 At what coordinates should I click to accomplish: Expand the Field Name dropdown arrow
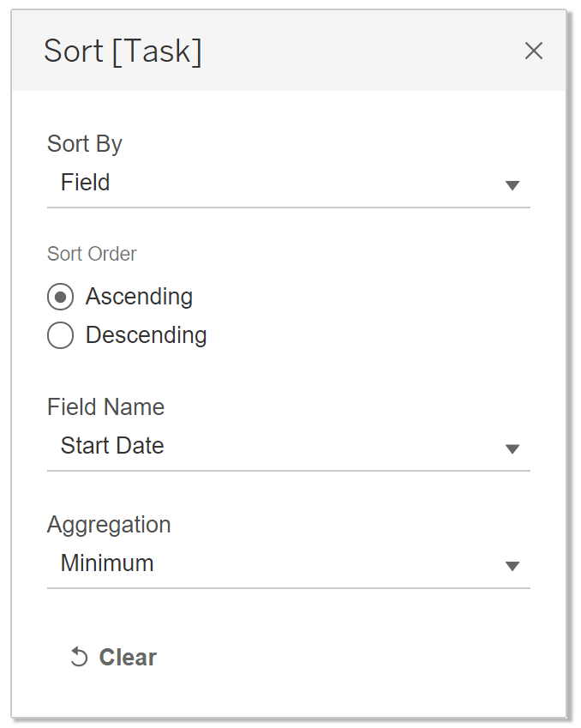pyautogui.click(x=512, y=449)
